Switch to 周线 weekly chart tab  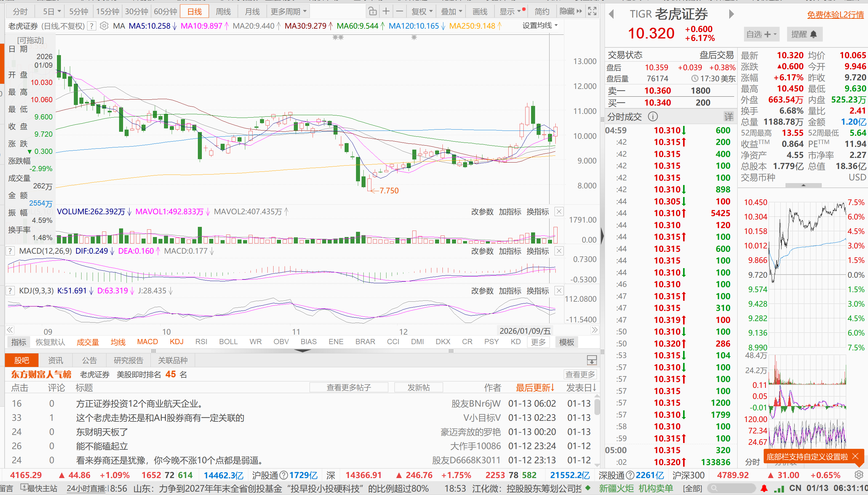coord(223,12)
